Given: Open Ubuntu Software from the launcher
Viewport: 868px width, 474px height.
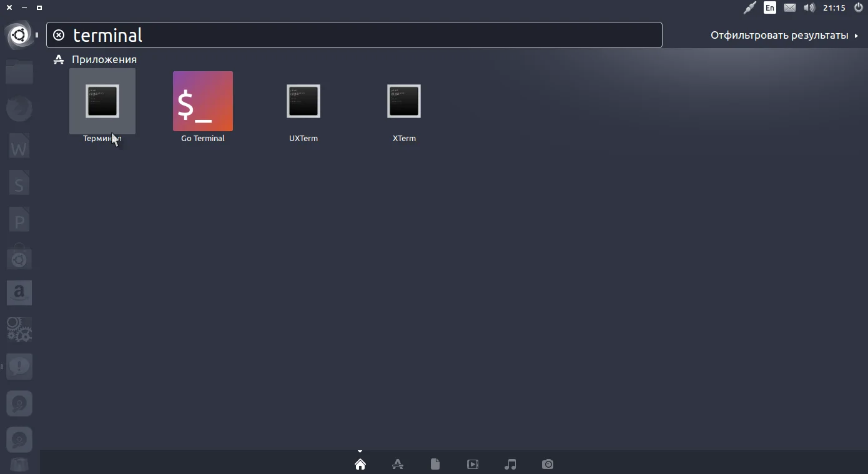Looking at the screenshot, I should 19,257.
